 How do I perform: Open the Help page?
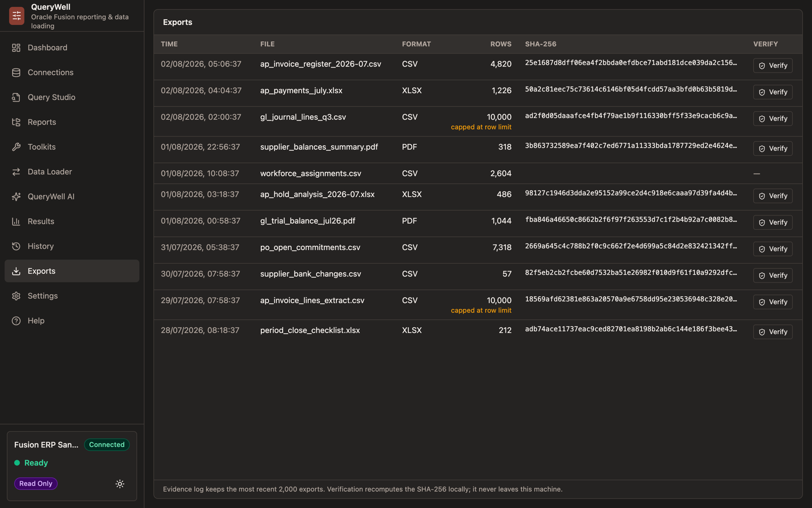click(x=72, y=321)
